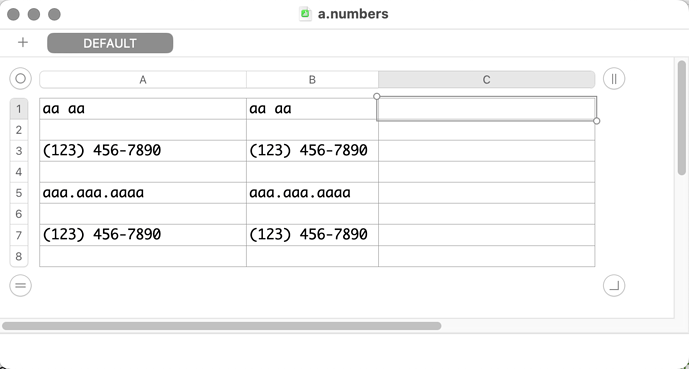
Task: Click the add-column handle beside column C
Action: pyautogui.click(x=614, y=79)
